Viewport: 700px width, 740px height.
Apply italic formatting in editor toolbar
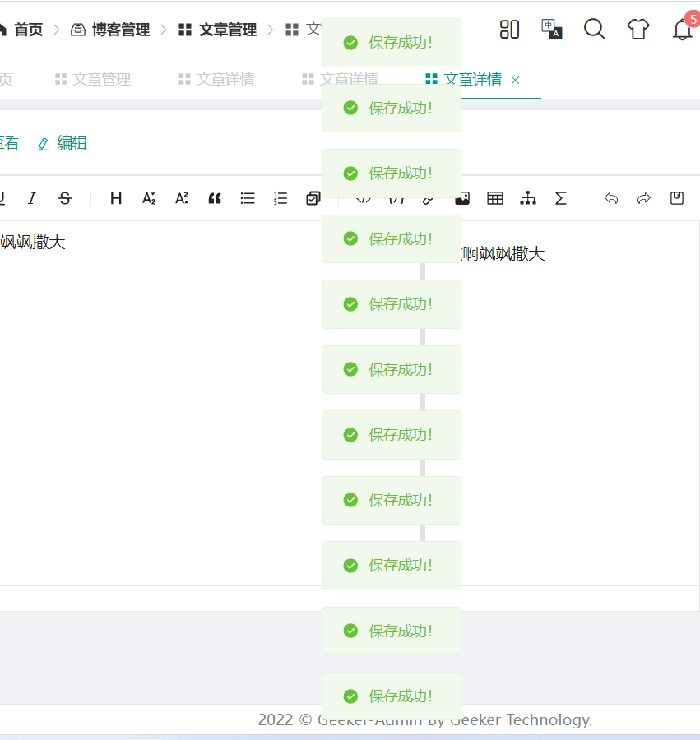coord(31,198)
